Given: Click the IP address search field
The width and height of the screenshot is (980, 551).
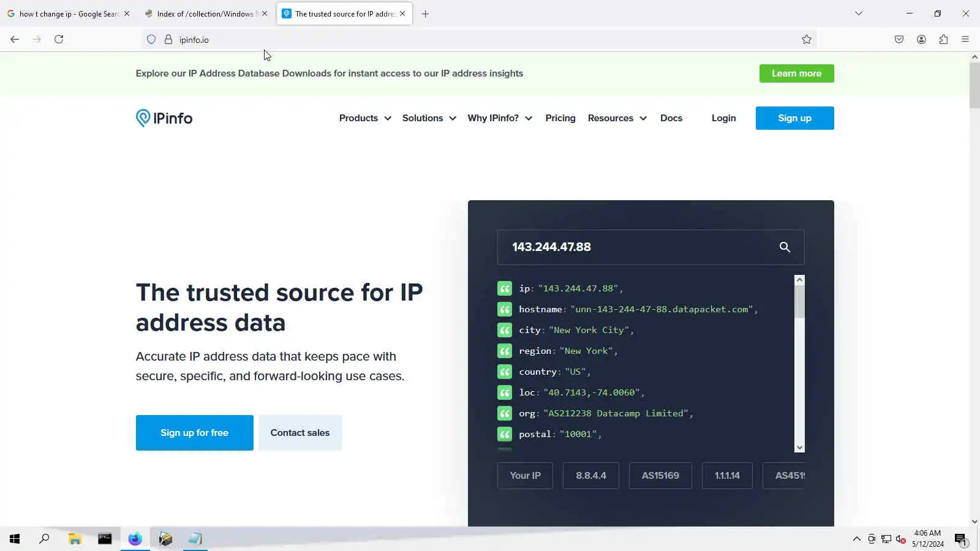Looking at the screenshot, I should click(x=637, y=247).
